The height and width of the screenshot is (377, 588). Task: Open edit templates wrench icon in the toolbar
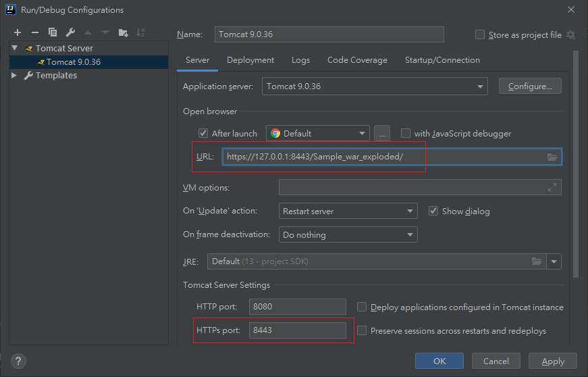point(70,32)
